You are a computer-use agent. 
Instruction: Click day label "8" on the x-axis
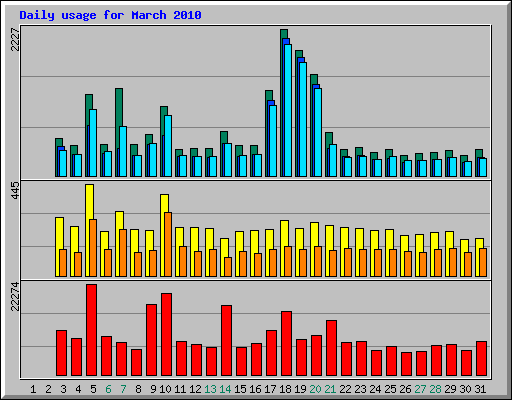138,389
